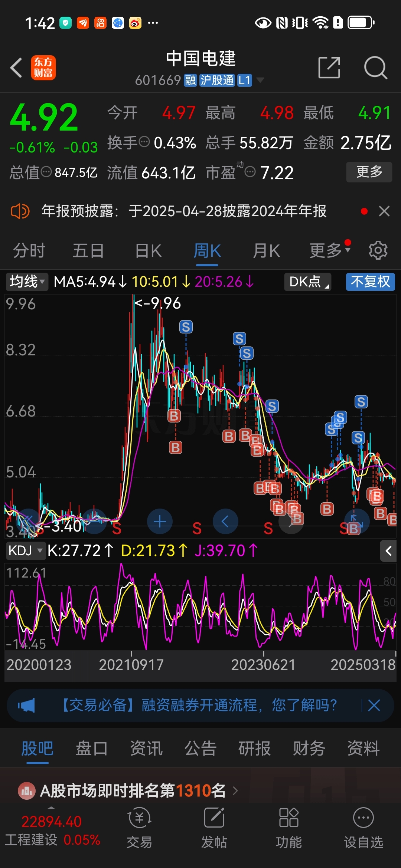
Task: Tap the 更多 quote details button
Action: 369,172
